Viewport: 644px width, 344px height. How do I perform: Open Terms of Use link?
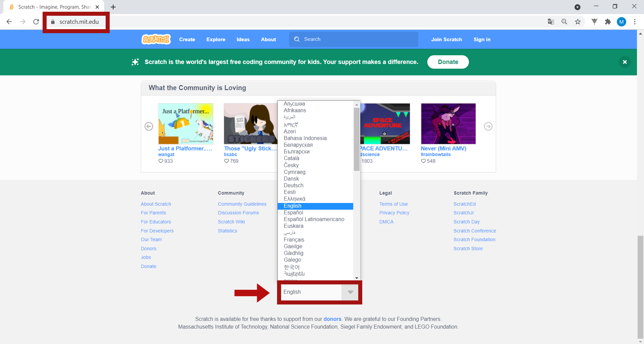[x=393, y=204]
